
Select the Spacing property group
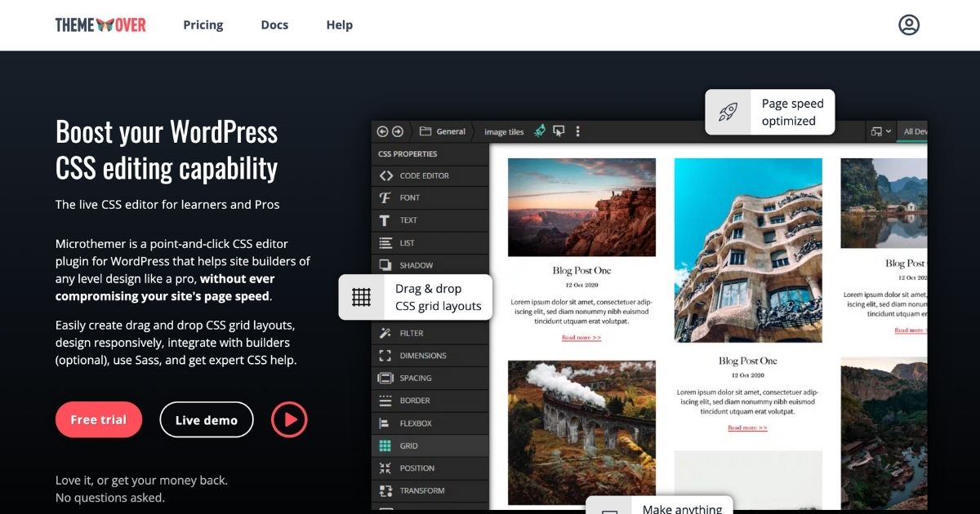point(430,378)
